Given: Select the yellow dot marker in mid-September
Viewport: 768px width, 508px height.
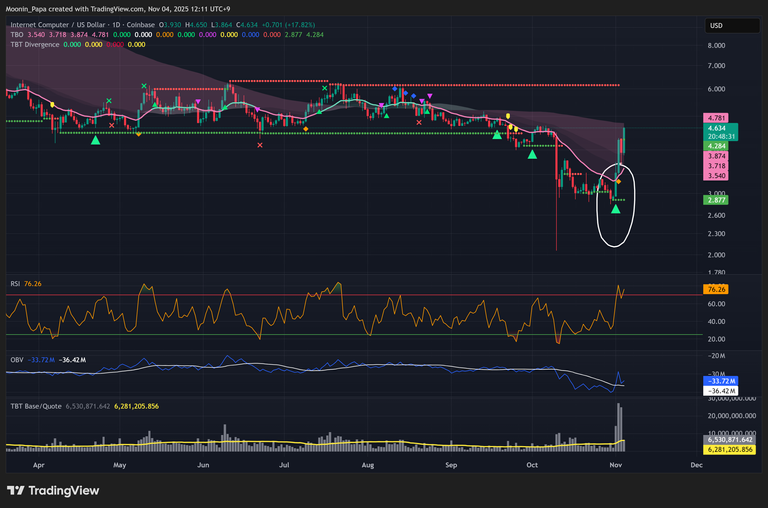Looking at the screenshot, I should pyautogui.click(x=508, y=117).
